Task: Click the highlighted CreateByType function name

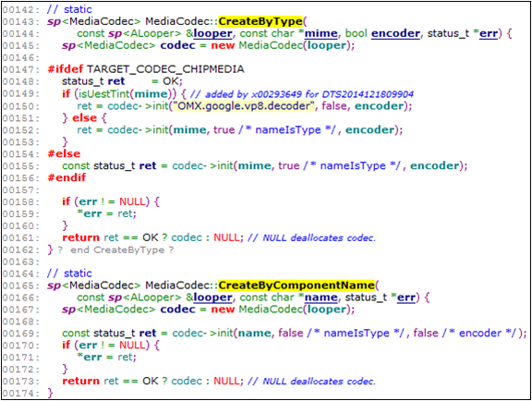Action: click(x=260, y=21)
